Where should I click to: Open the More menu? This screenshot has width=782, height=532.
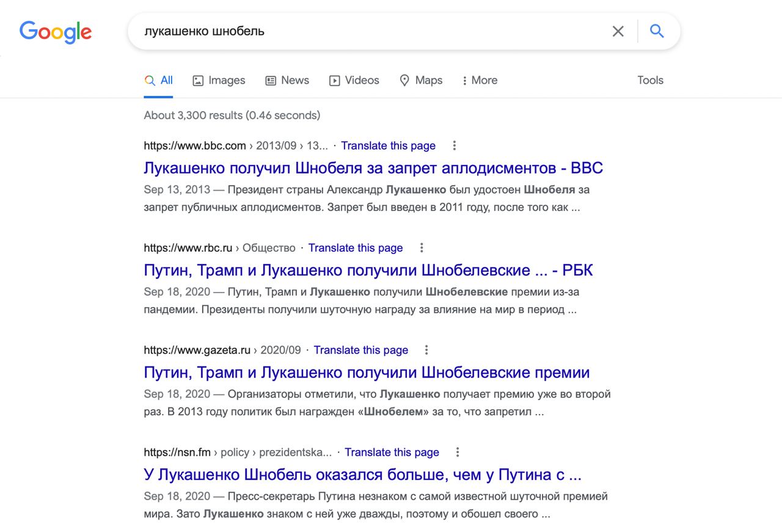point(480,80)
